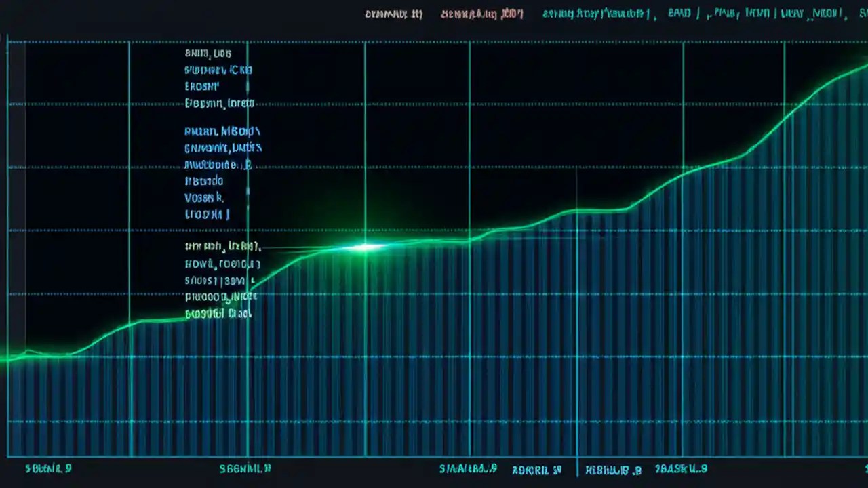Viewport: 868px width, 488px height.
Task: Select the ANNA LOS legend entry
Action: click(208, 52)
